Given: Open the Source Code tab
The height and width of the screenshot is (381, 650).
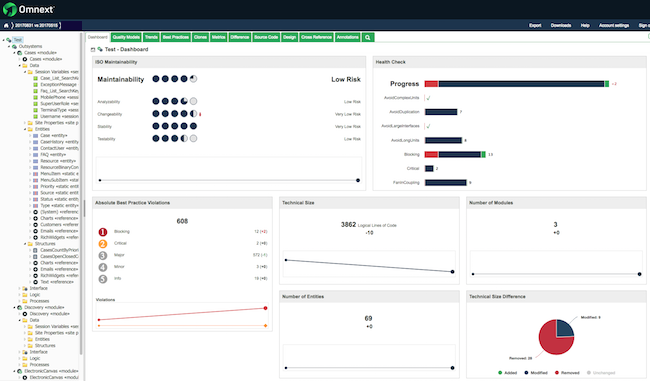Looking at the screenshot, I should pos(266,37).
